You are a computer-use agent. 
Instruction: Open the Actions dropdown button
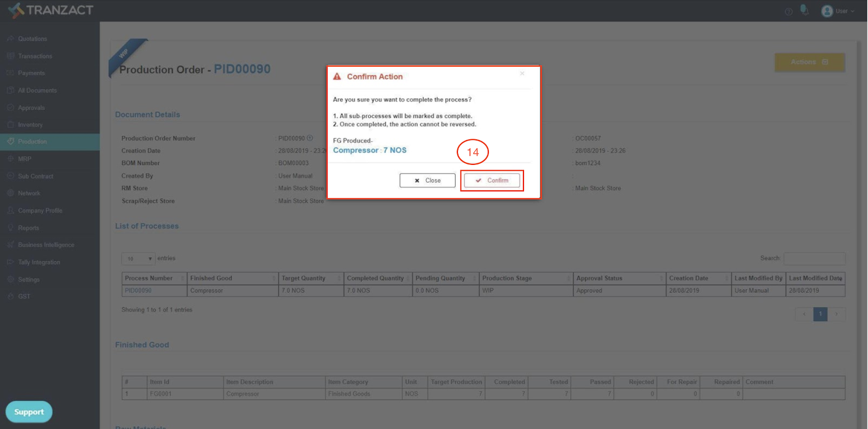point(809,62)
